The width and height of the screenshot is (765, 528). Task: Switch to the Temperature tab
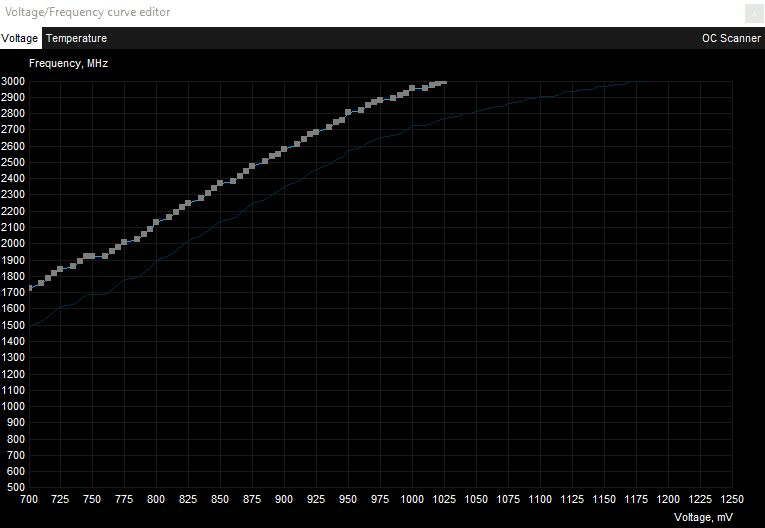[x=76, y=38]
